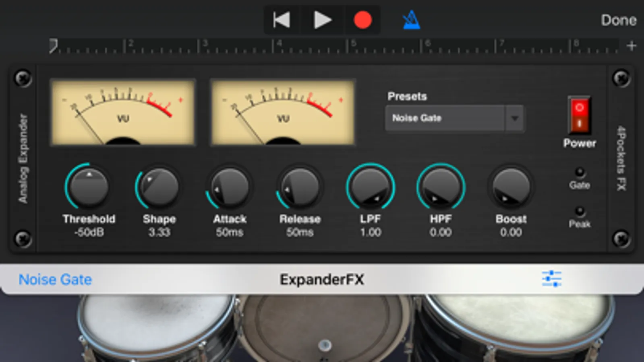Click the Power label
This screenshot has width=644, height=362.
[x=580, y=143]
